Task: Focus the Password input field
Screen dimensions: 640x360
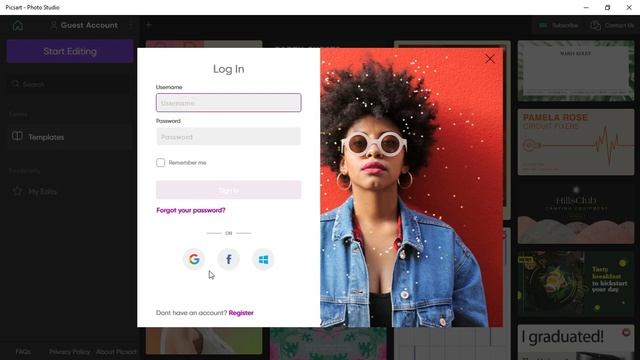Action: pyautogui.click(x=229, y=137)
